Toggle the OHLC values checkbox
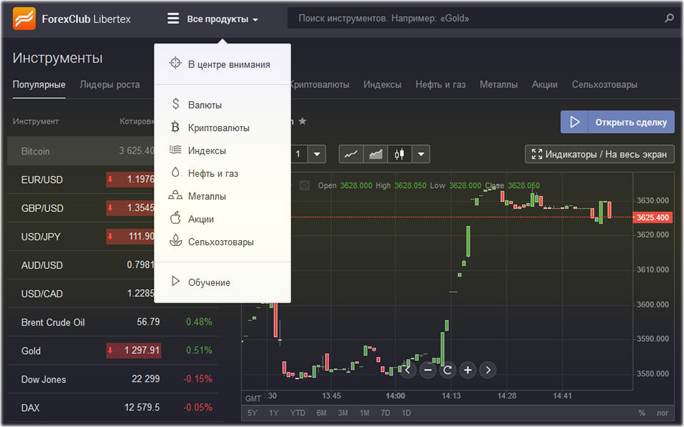The height and width of the screenshot is (427, 684). tap(305, 185)
